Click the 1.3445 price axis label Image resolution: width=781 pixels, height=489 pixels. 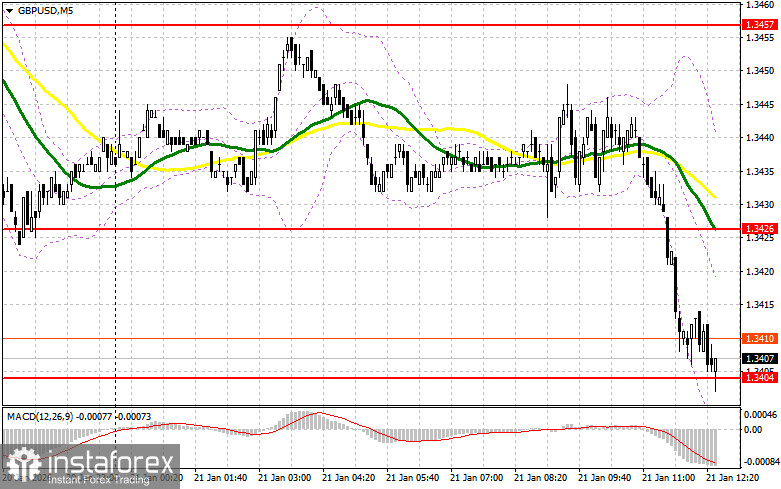(760, 105)
